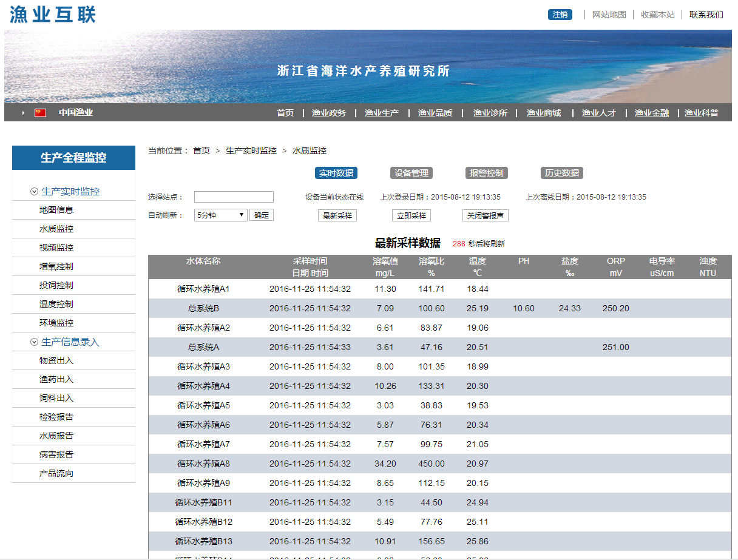Click the 10.60 PH value
The image size is (738, 560).
524,309
